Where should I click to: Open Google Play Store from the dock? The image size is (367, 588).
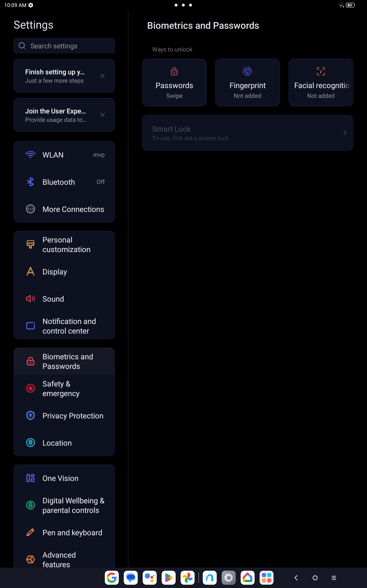(x=169, y=578)
